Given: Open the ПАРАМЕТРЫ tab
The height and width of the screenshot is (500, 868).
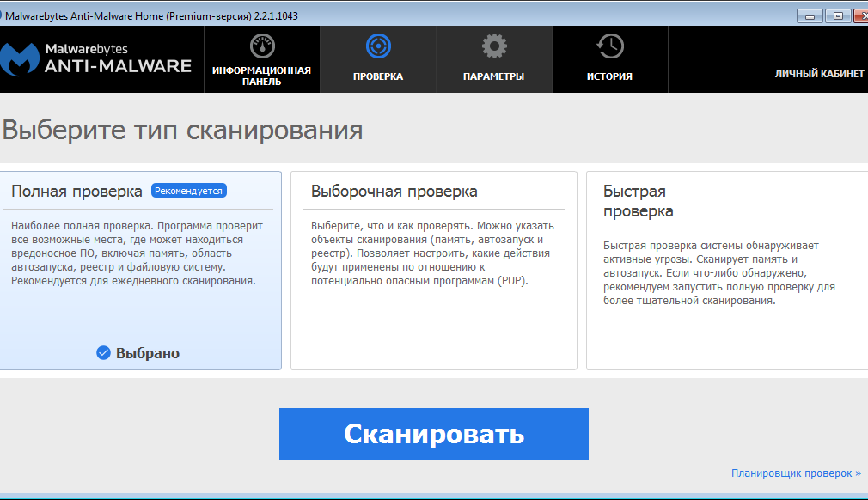Looking at the screenshot, I should 494,59.
